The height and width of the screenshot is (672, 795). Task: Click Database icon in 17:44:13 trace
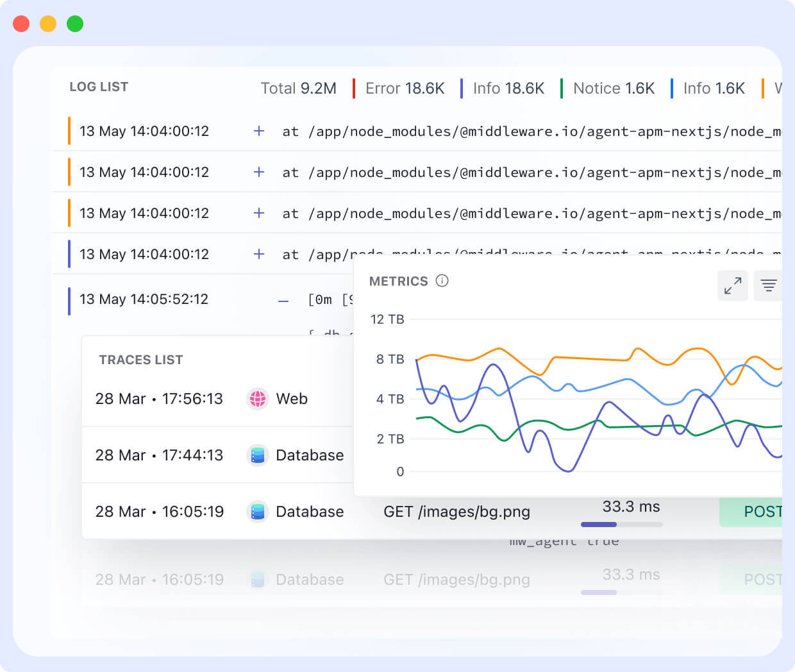coord(258,455)
